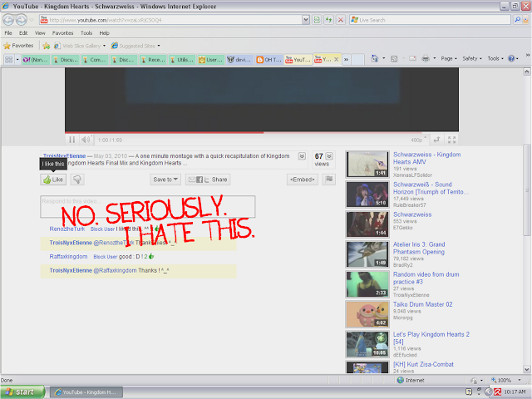Open the RenoztheTurk commenter profile link

[67, 229]
